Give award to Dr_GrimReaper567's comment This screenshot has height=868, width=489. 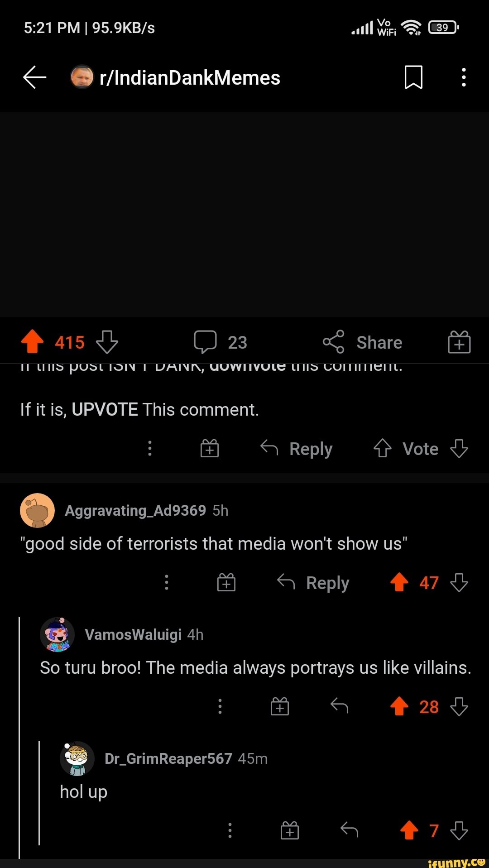pos(290,830)
